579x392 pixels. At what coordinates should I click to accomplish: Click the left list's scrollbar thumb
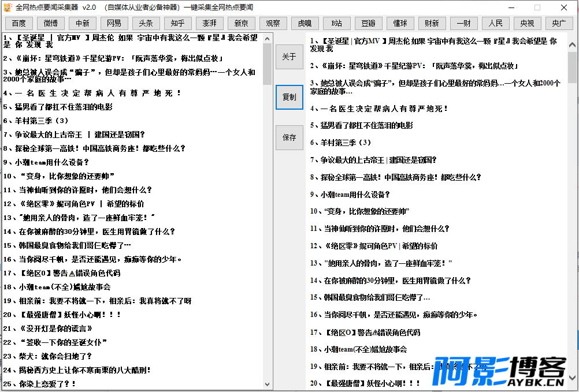tap(268, 64)
